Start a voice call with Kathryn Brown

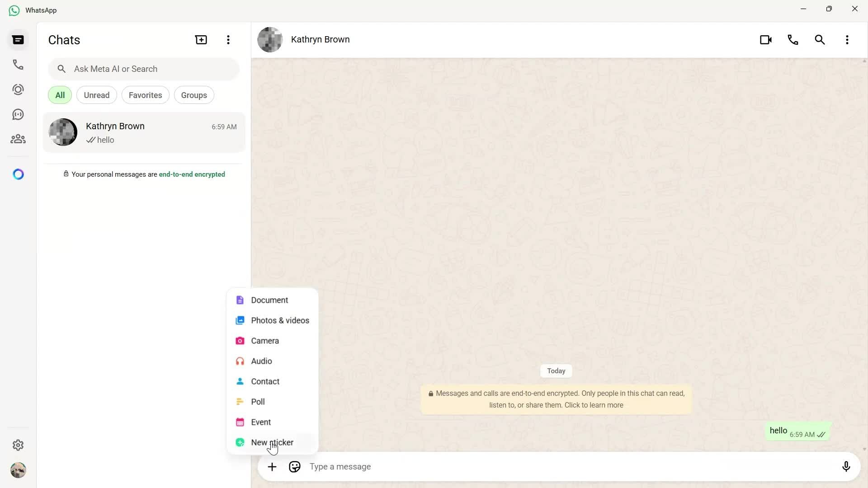(793, 40)
